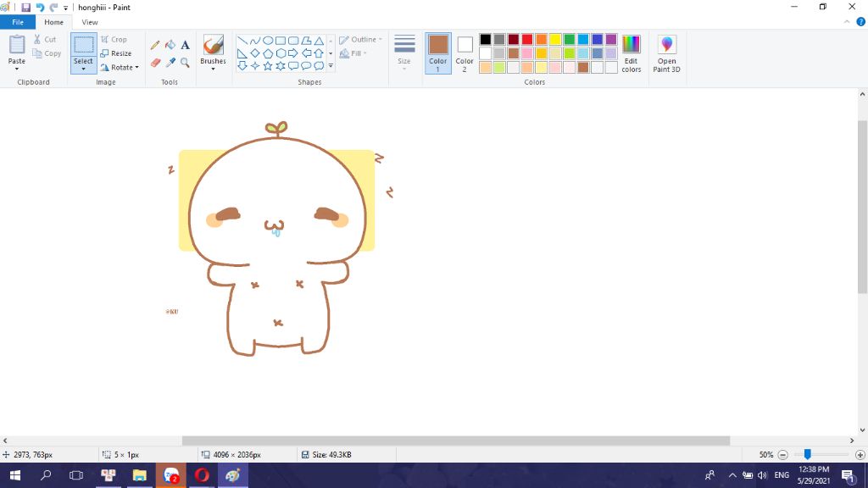Image resolution: width=868 pixels, height=488 pixels.
Task: Click the zoom slider handle
Action: point(808,454)
